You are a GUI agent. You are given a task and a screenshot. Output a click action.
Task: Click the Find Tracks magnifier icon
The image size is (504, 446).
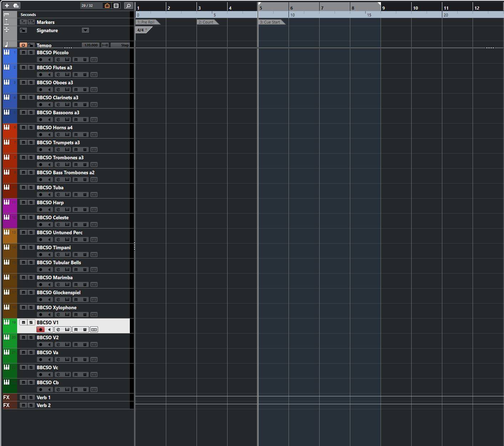pos(128,5)
